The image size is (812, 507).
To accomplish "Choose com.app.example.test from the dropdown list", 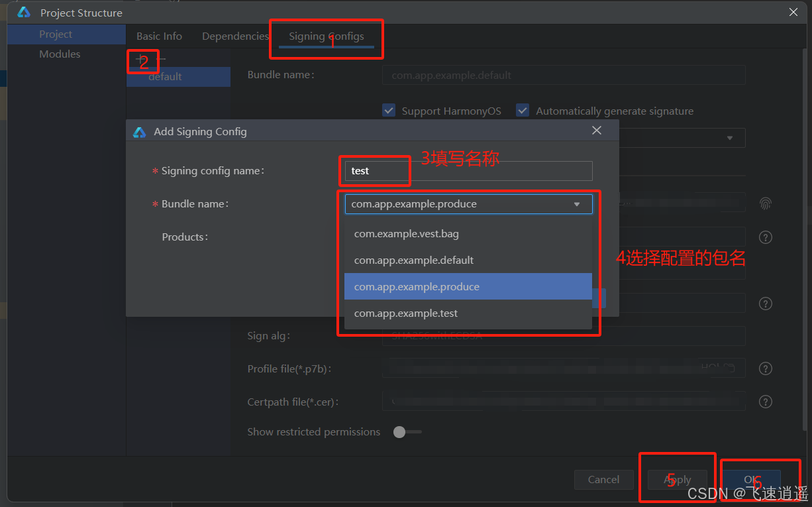I will 468,313.
